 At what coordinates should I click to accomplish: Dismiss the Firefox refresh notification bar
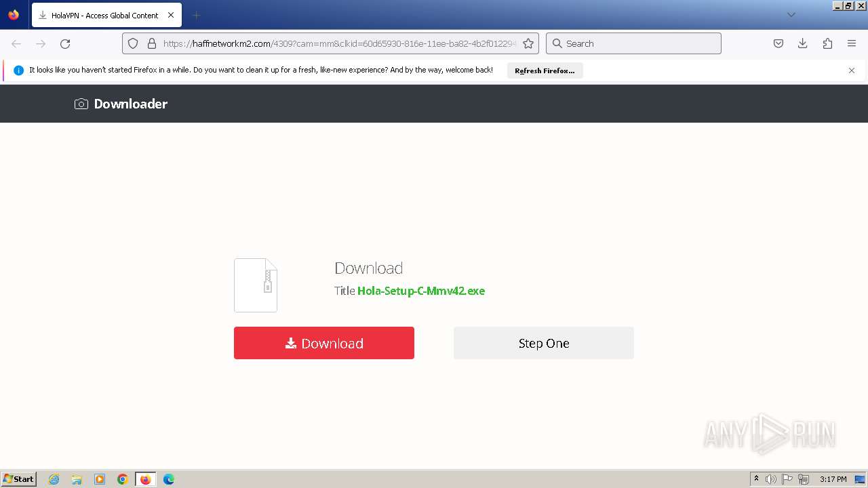tap(852, 70)
